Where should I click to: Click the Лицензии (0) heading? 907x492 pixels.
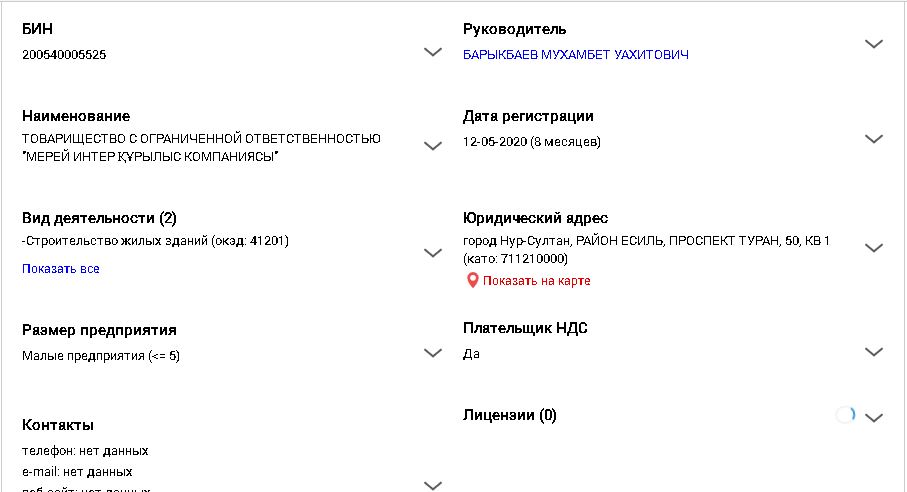click(510, 415)
